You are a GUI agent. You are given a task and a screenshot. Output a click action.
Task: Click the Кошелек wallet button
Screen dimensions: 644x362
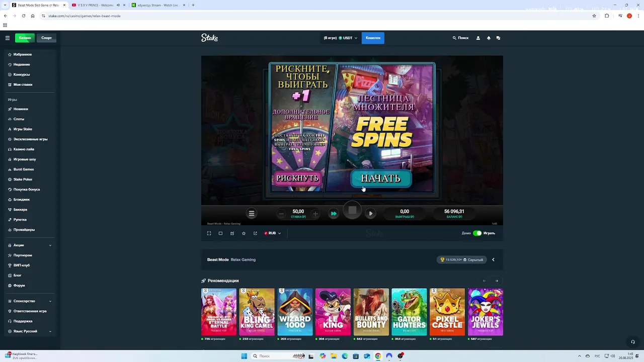point(373,38)
